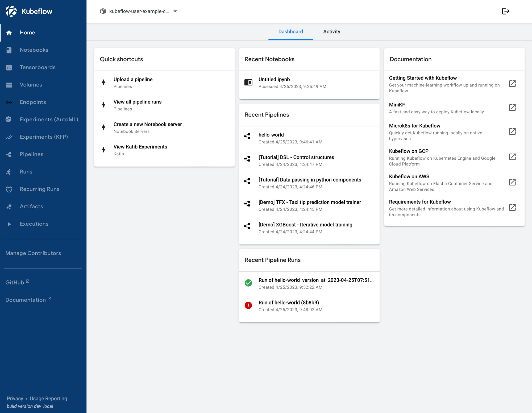Image resolution: width=532 pixels, height=413 pixels.
Task: Click the Artifacts bubbles icon
Action: [9, 207]
